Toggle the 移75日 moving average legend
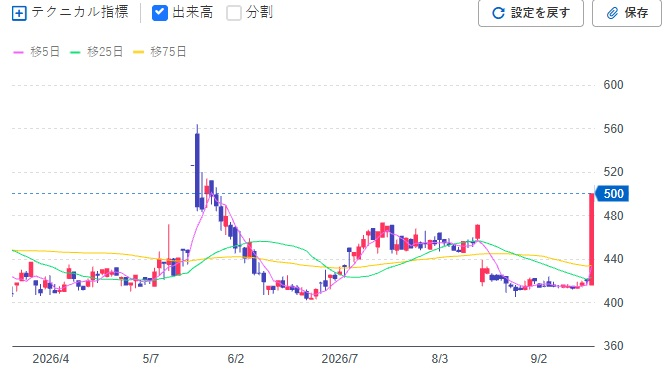 point(159,52)
